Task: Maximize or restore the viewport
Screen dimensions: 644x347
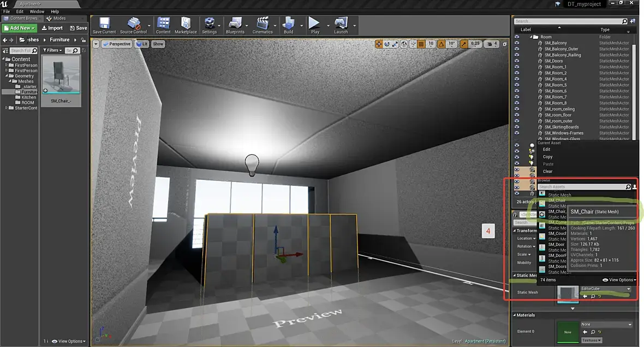Action: coord(505,44)
